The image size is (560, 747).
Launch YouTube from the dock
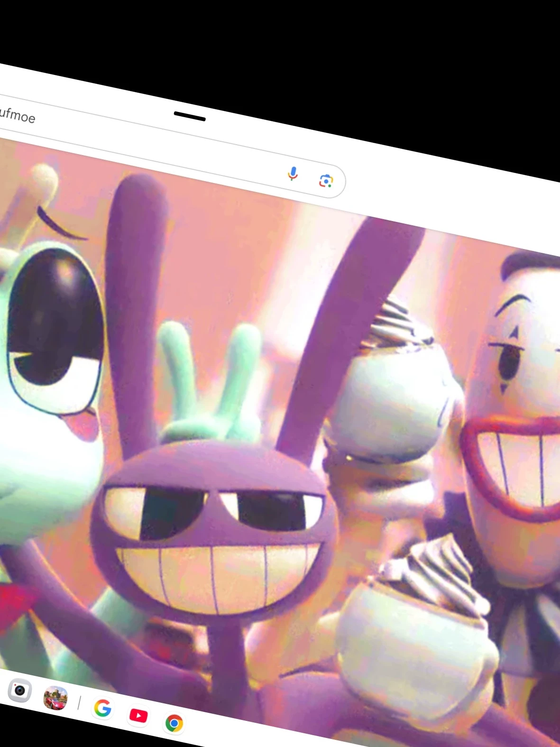pyautogui.click(x=138, y=715)
